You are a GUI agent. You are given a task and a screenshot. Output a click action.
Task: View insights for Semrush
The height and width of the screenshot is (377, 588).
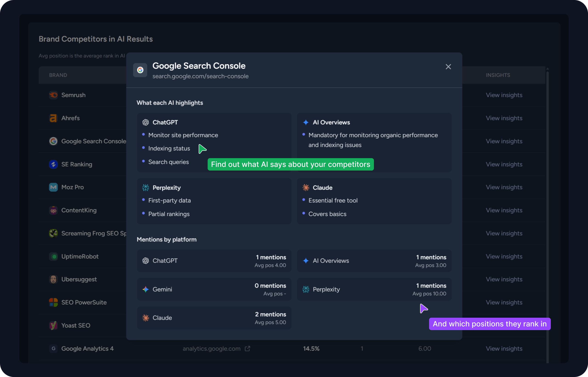tap(504, 95)
